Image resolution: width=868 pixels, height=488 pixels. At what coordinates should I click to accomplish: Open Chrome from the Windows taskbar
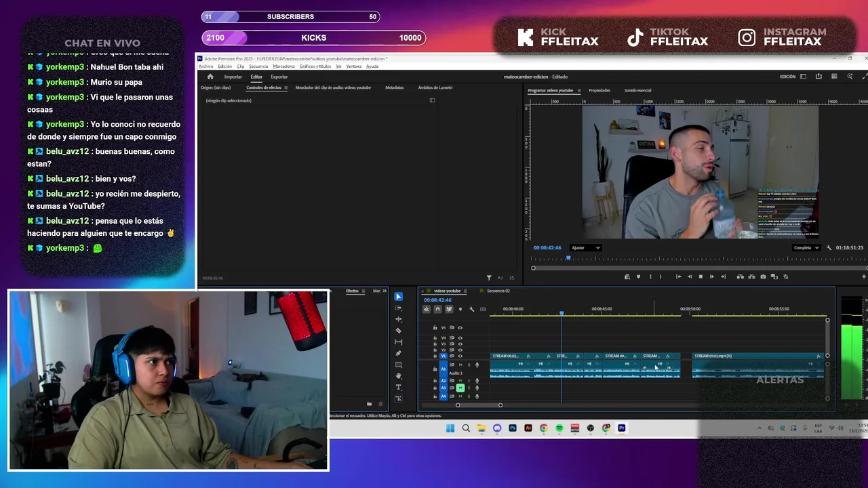coord(544,428)
